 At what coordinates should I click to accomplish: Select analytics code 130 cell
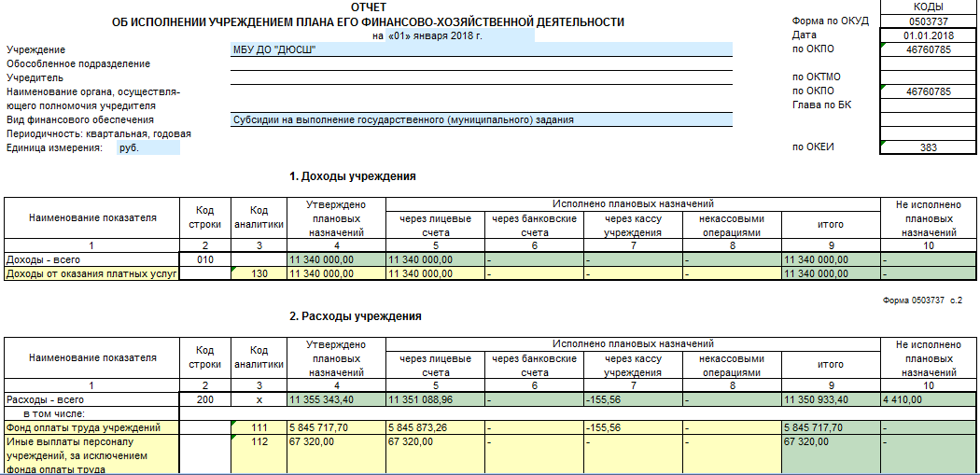259,273
